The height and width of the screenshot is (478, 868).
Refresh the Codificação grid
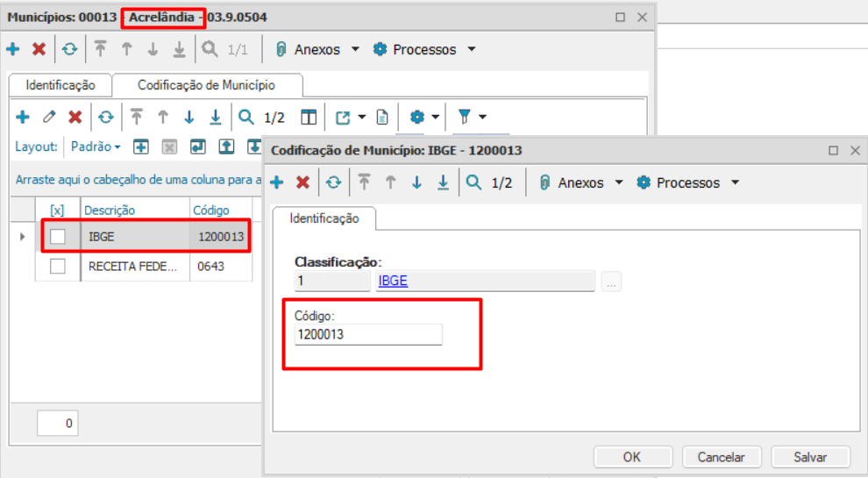tap(106, 117)
